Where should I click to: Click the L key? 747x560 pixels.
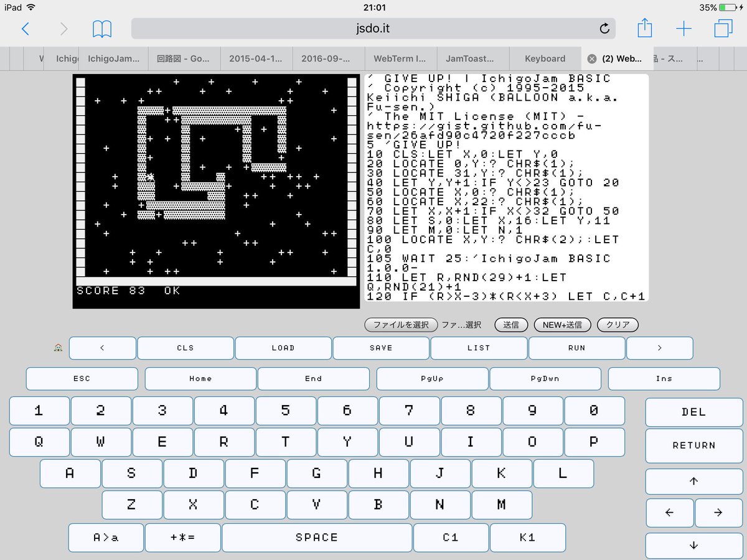[563, 474]
